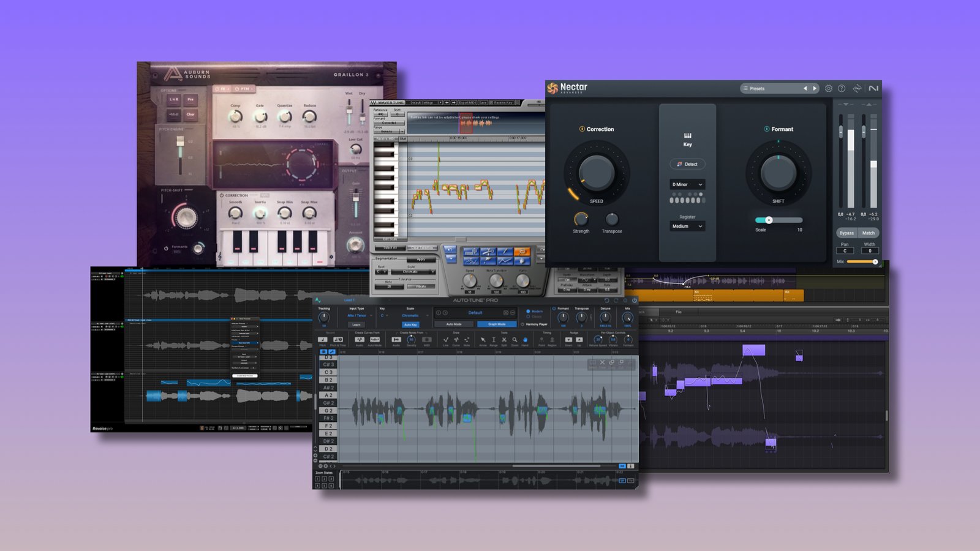Nudge down in Auto-Tune

click(568, 339)
